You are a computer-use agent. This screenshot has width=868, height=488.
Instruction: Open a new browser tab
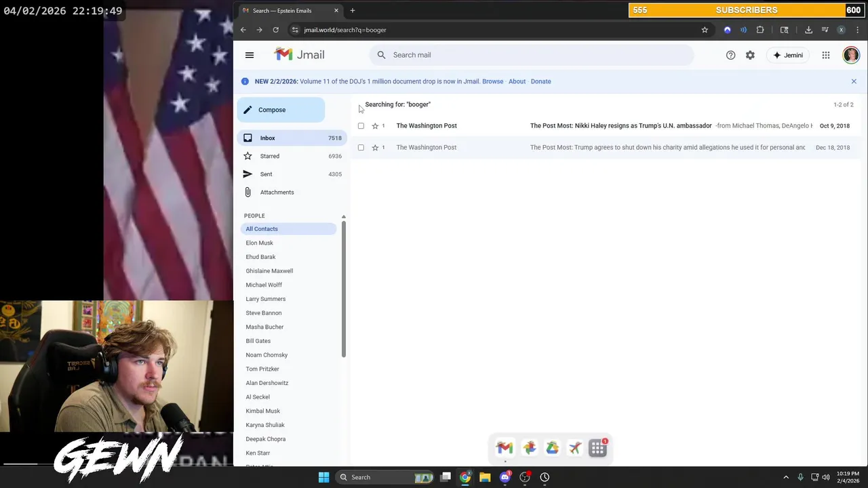352,10
